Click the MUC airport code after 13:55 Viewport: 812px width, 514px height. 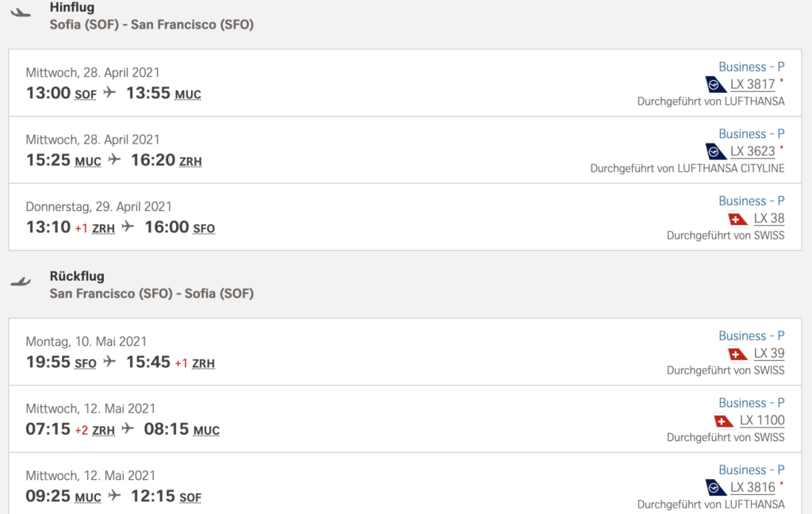click(x=188, y=94)
